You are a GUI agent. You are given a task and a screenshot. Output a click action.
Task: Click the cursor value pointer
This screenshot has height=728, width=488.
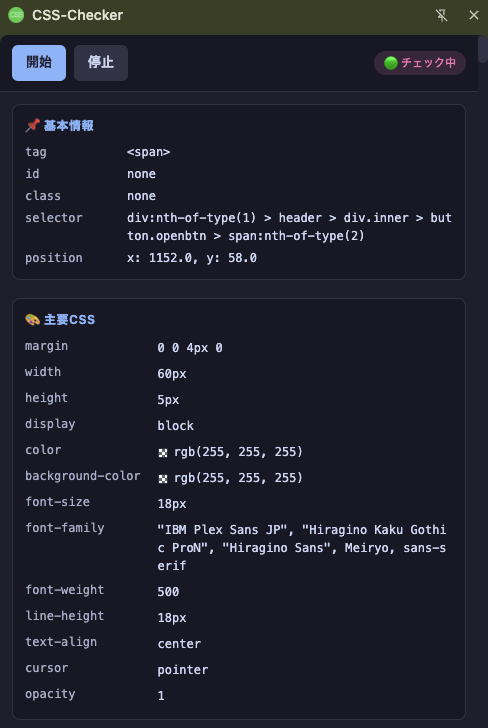tap(182, 670)
